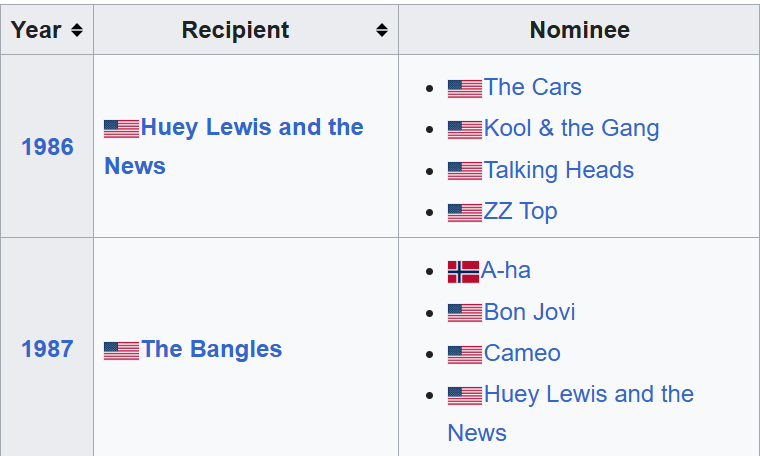Sort the table by Year column arrows
The width and height of the screenshot is (760, 456).
click(x=77, y=30)
